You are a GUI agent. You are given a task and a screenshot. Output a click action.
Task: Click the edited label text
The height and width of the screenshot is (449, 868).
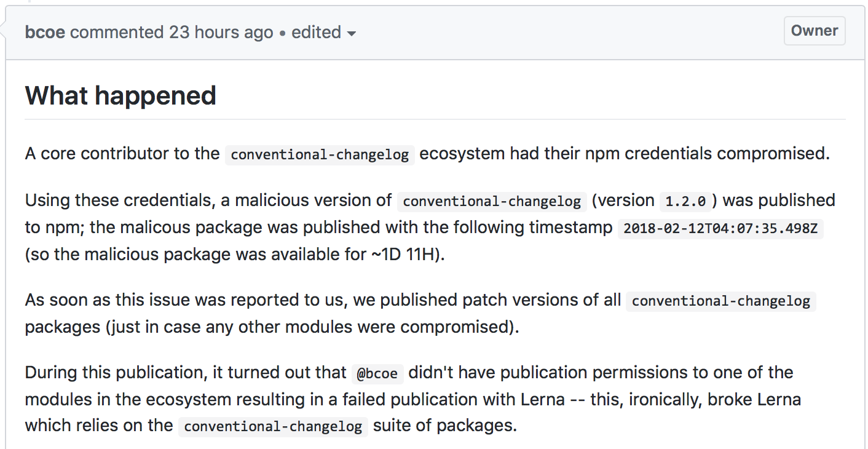(317, 32)
